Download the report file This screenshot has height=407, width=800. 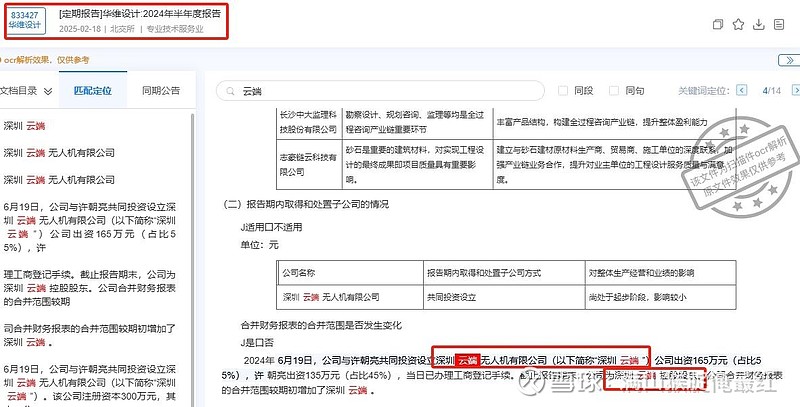pyautogui.click(x=759, y=24)
